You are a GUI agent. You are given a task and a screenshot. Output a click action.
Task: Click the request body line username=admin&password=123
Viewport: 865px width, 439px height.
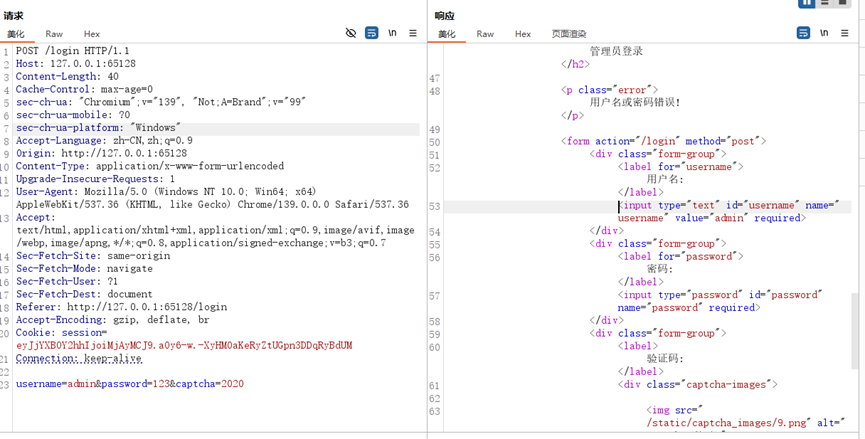(130, 384)
